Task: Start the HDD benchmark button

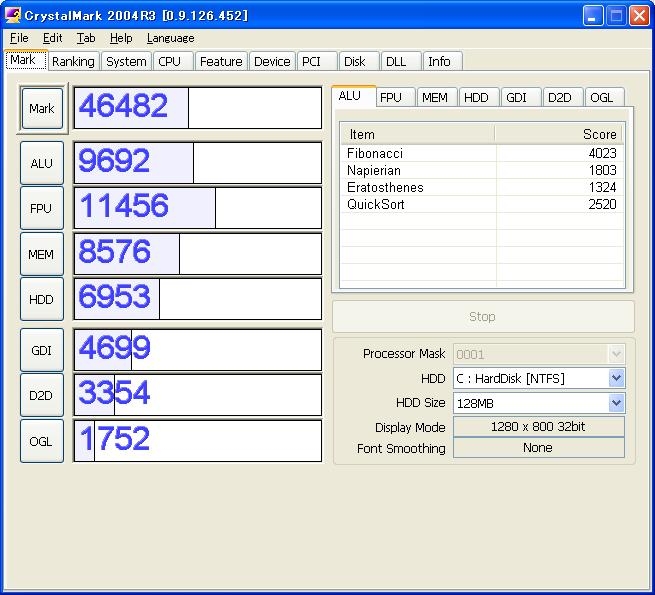Action: (41, 299)
